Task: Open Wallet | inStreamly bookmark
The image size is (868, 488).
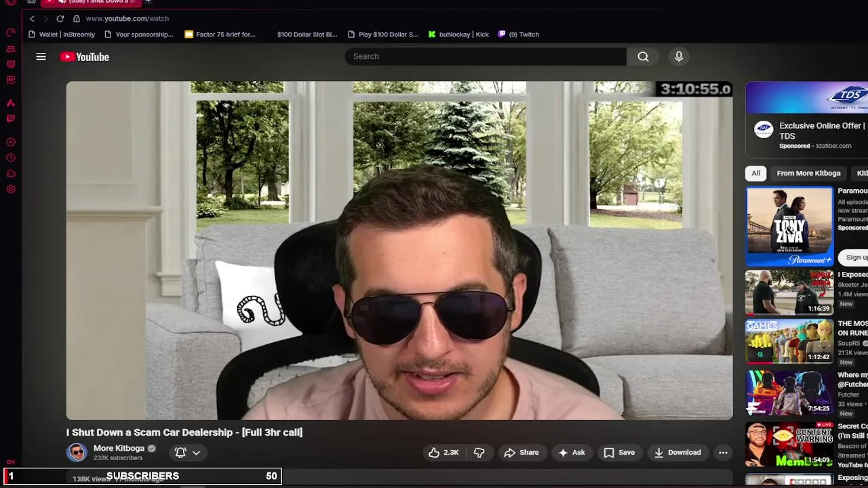Action: 62,34
